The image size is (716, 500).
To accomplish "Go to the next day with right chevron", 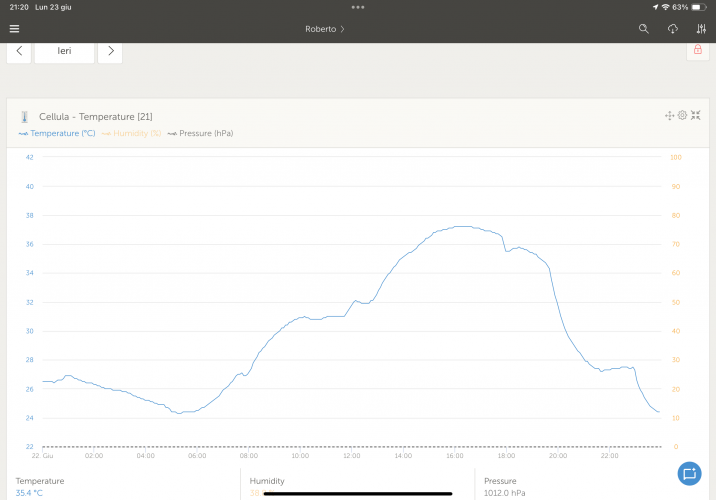I will coord(110,50).
